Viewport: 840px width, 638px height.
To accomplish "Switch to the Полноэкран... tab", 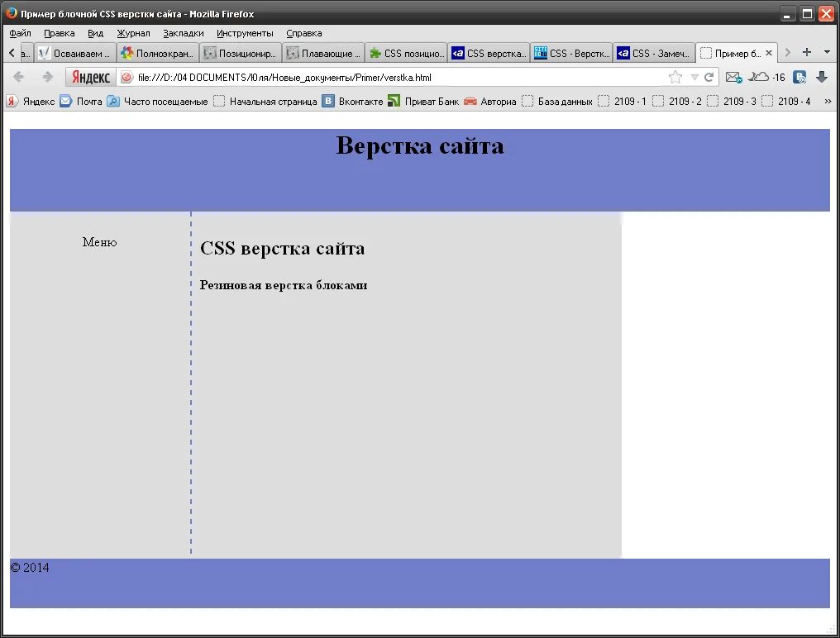I will pyautogui.click(x=158, y=53).
